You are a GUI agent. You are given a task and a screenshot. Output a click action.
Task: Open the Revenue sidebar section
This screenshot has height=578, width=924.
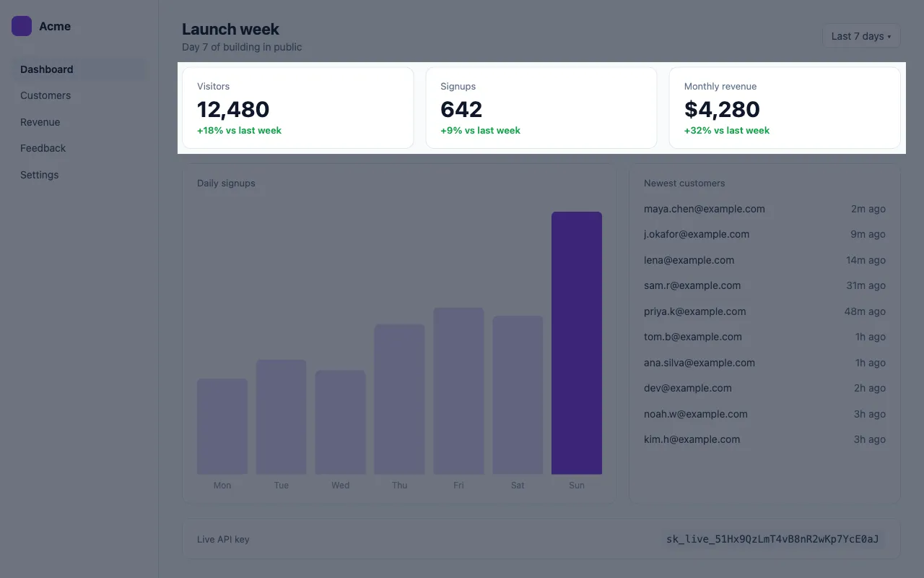pos(79,122)
